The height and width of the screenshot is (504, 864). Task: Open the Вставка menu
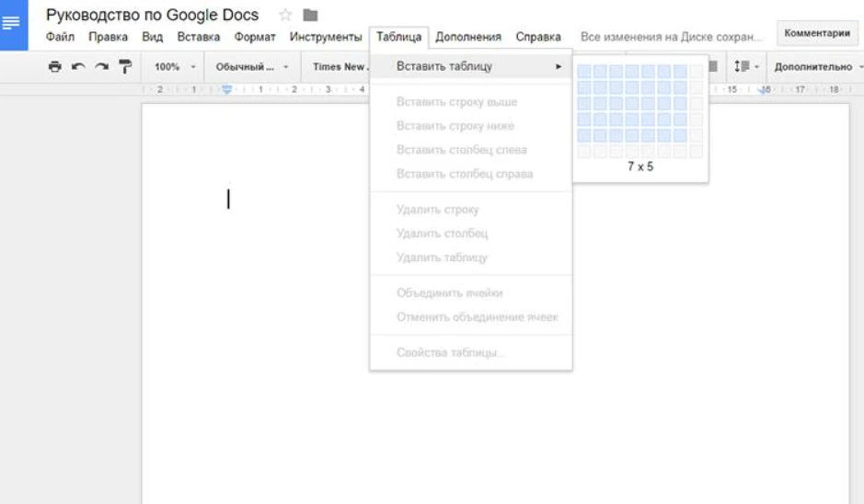click(199, 37)
